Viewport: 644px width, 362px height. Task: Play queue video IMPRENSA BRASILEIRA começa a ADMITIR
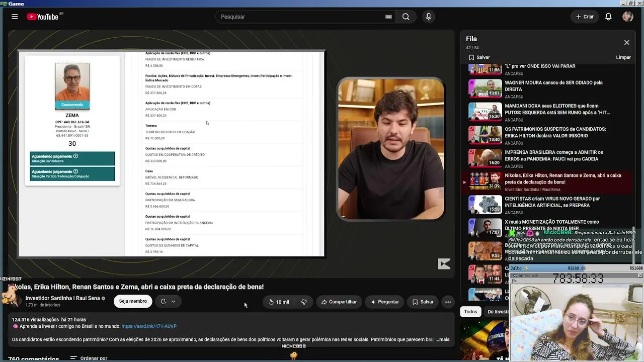553,155
